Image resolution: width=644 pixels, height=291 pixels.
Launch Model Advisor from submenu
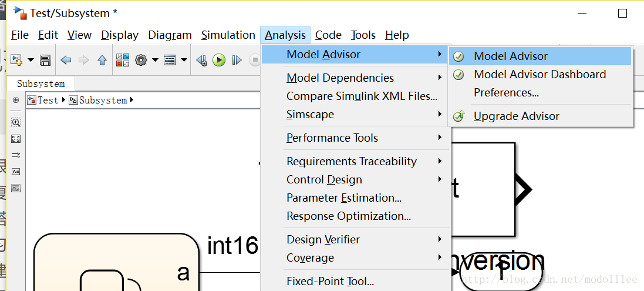[x=540, y=56]
